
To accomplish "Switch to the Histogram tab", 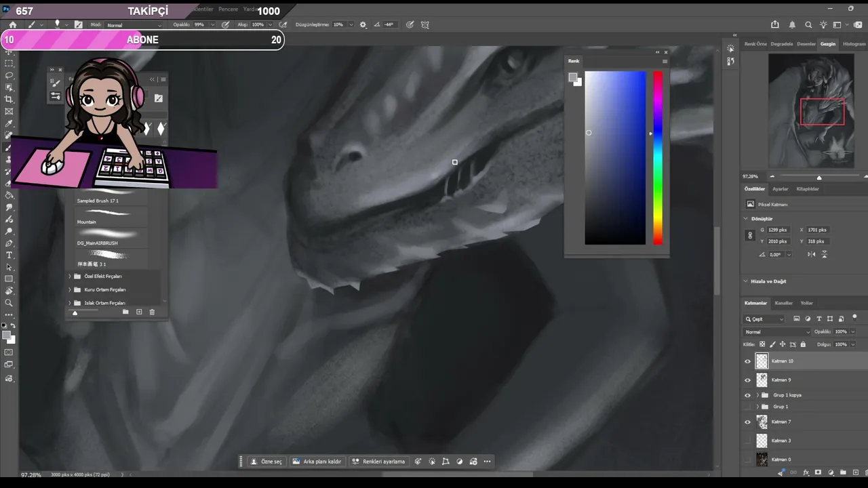I will point(854,44).
